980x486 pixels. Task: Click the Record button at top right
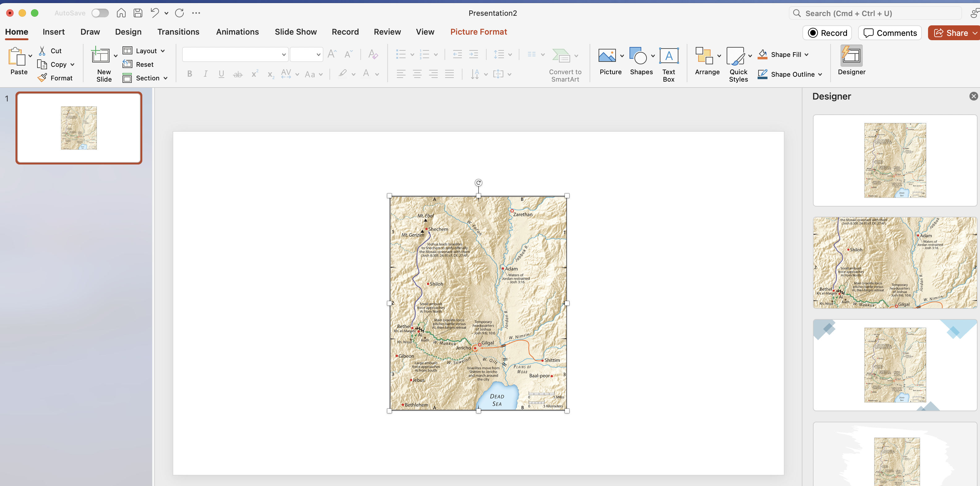tap(827, 33)
